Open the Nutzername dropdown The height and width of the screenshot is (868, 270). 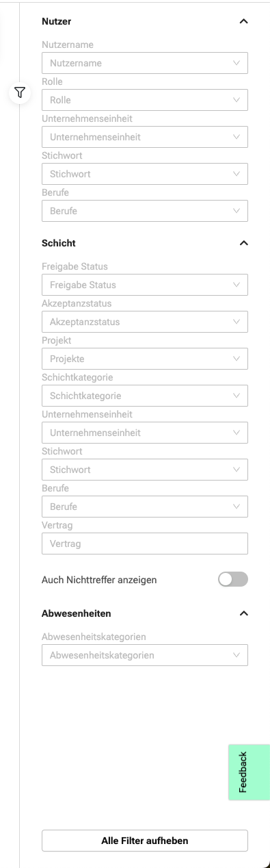[145, 63]
